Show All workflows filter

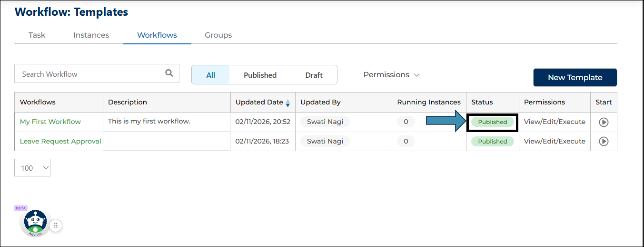point(211,75)
